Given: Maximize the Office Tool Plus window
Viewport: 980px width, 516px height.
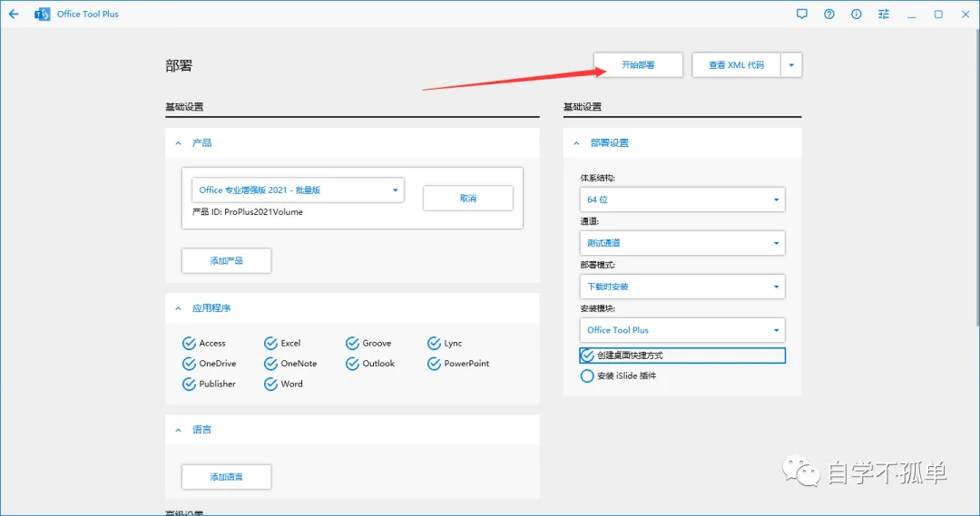Looking at the screenshot, I should pyautogui.click(x=938, y=14).
